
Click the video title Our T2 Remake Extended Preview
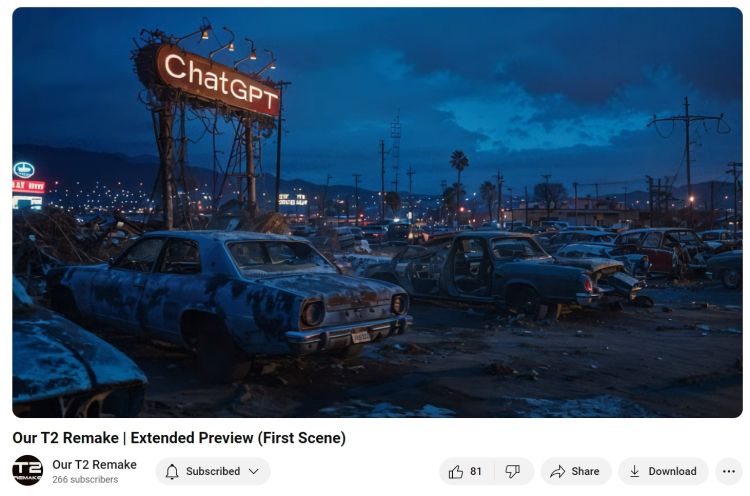click(x=179, y=438)
